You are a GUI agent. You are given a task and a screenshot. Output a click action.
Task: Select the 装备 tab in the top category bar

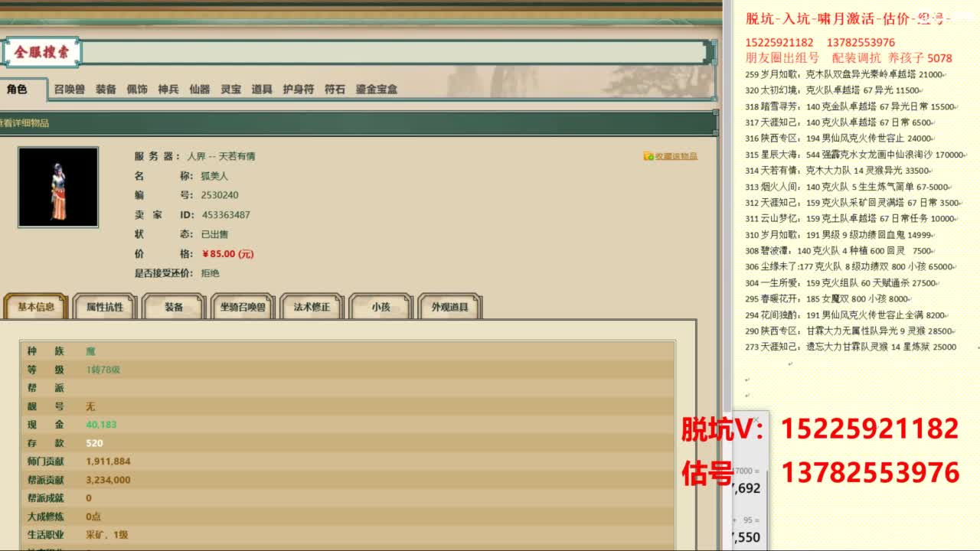click(x=106, y=90)
